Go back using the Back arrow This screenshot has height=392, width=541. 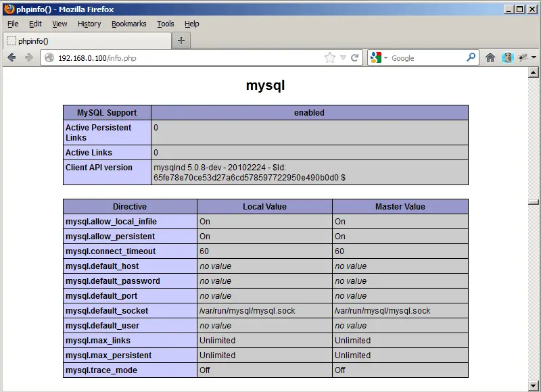(11, 57)
